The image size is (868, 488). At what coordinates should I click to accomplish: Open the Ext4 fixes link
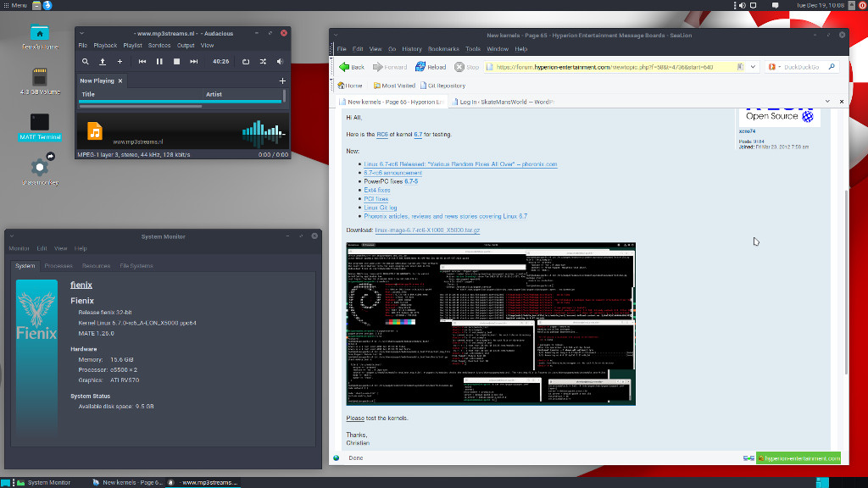point(377,191)
